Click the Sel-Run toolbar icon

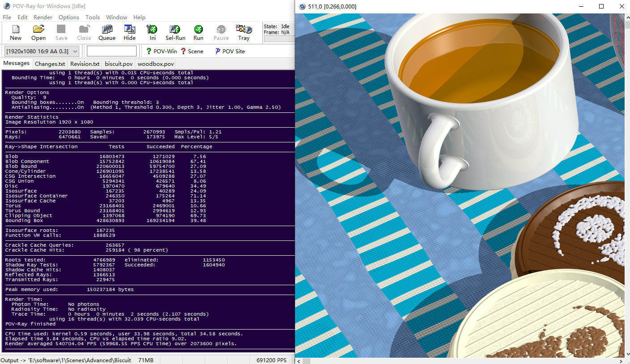coord(175,32)
